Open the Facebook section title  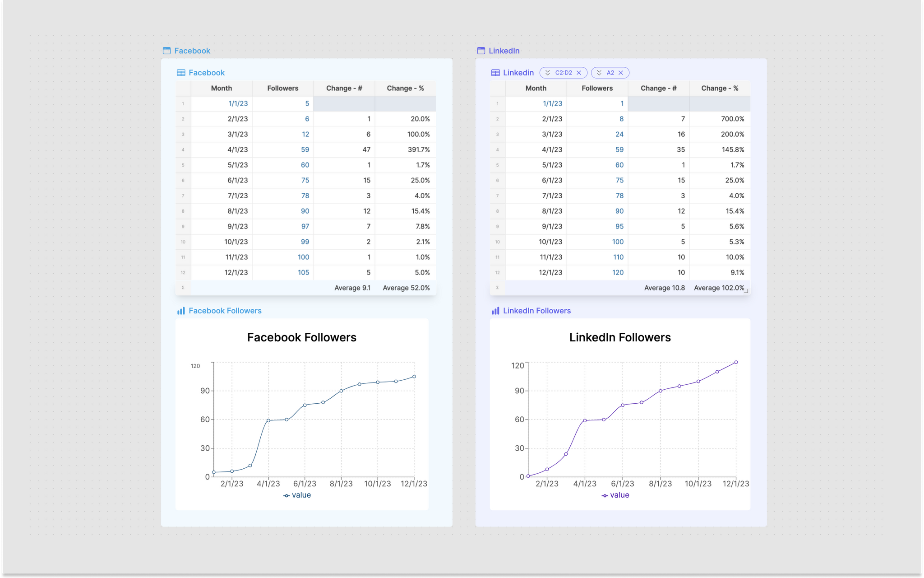click(x=192, y=51)
